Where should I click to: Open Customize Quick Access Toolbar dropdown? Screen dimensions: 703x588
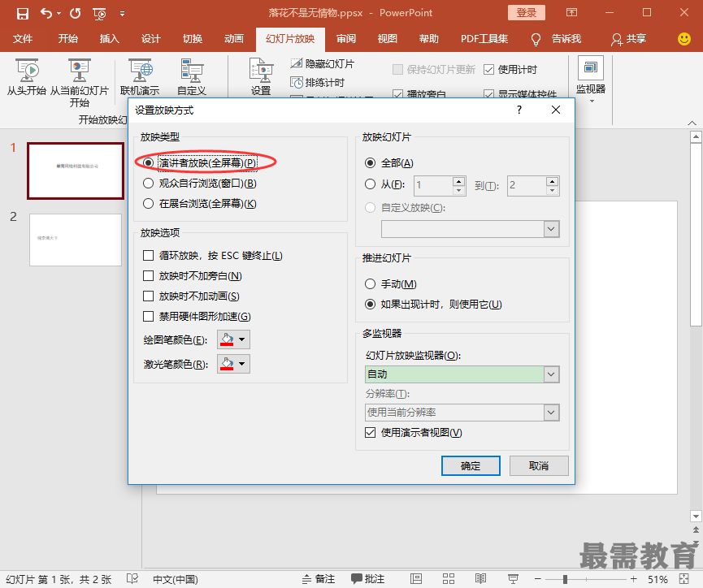[x=122, y=14]
